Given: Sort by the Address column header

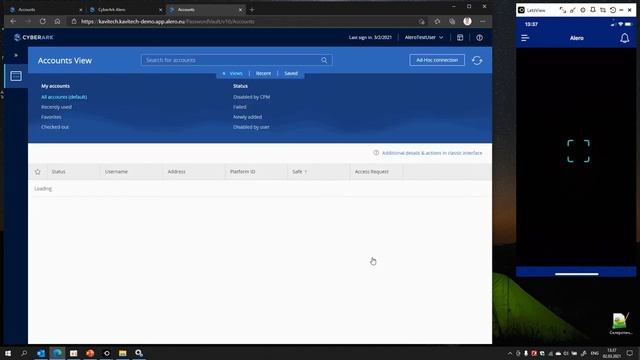Looking at the screenshot, I should (176, 172).
